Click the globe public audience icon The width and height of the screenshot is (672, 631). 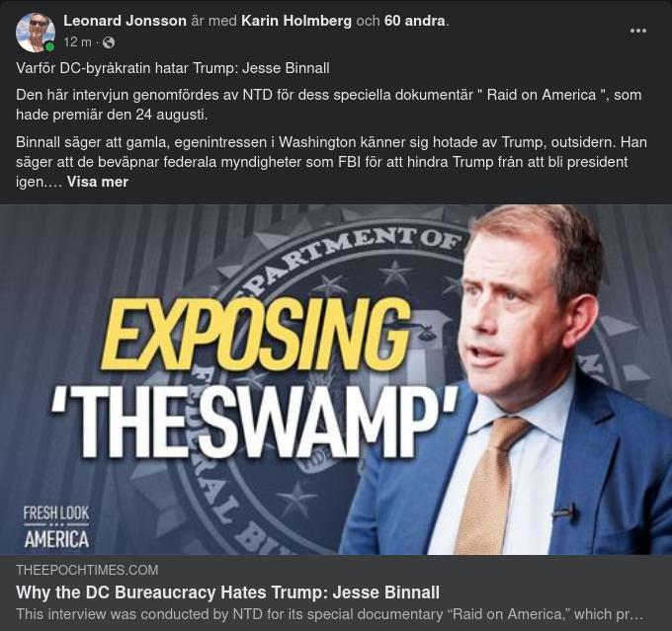(109, 42)
